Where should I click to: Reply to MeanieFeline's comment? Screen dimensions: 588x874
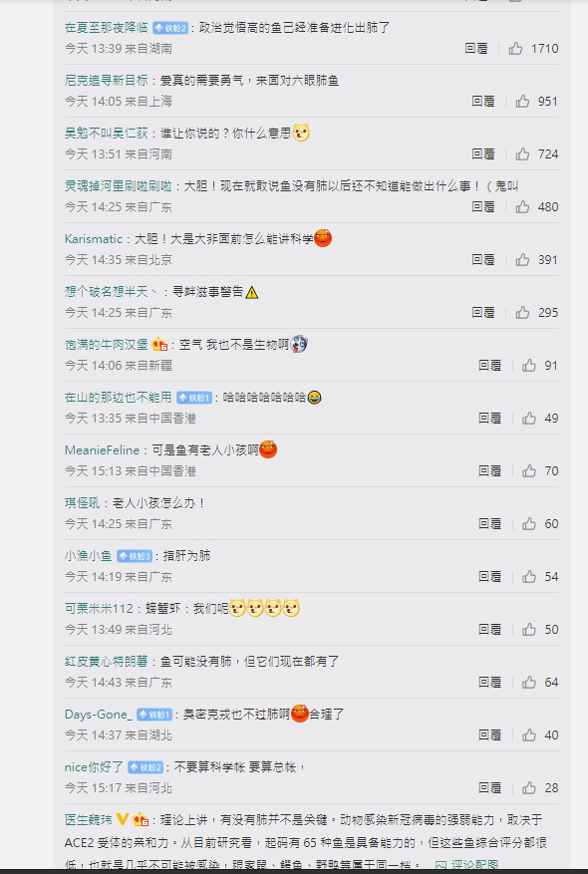490,471
